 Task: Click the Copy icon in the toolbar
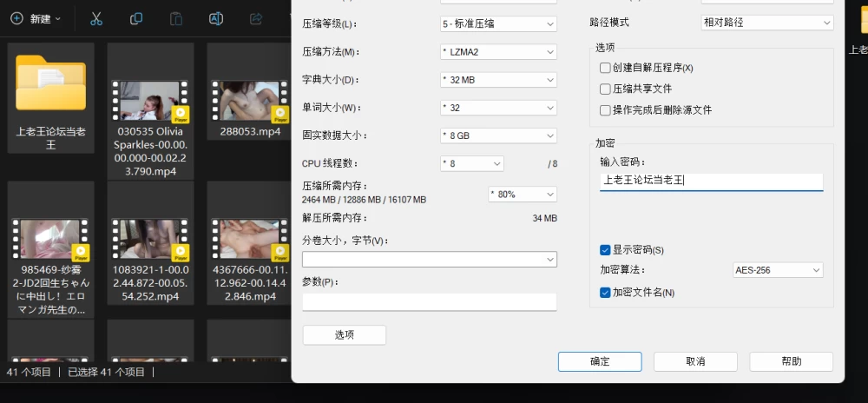(x=136, y=19)
